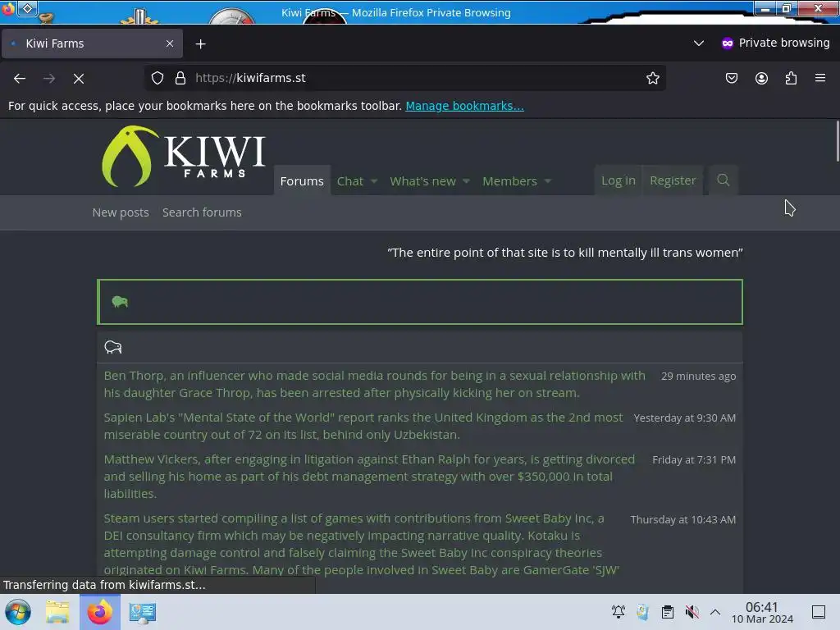The width and height of the screenshot is (840, 630).
Task: Select the green kiwi bird icon in the bordered box
Action: pyautogui.click(x=120, y=302)
